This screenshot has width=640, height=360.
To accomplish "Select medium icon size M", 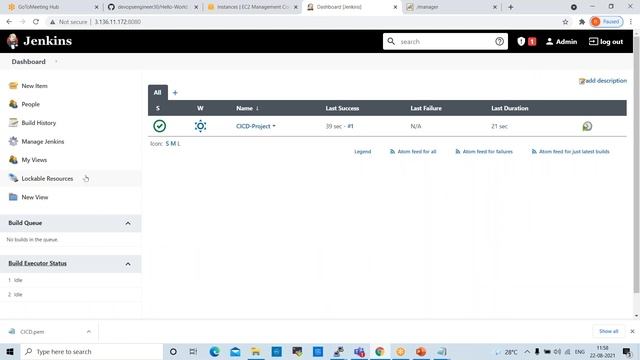I will click(x=173, y=144).
